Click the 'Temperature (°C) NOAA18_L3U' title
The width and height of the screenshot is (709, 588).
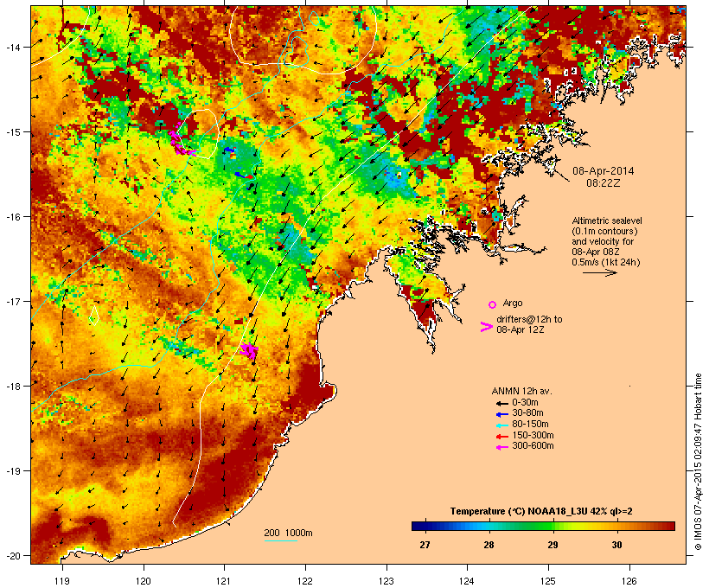click(x=519, y=512)
